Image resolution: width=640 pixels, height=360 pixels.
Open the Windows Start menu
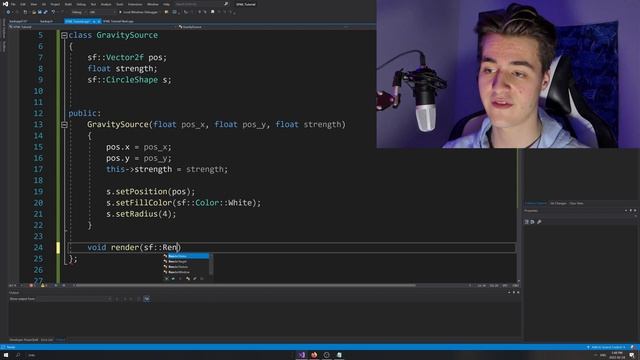6,355
